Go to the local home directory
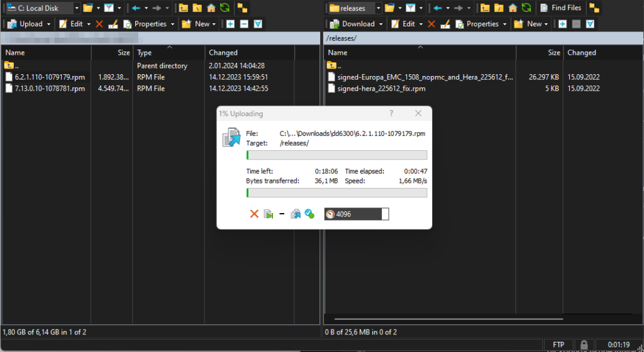This screenshot has height=352, width=644. (211, 8)
